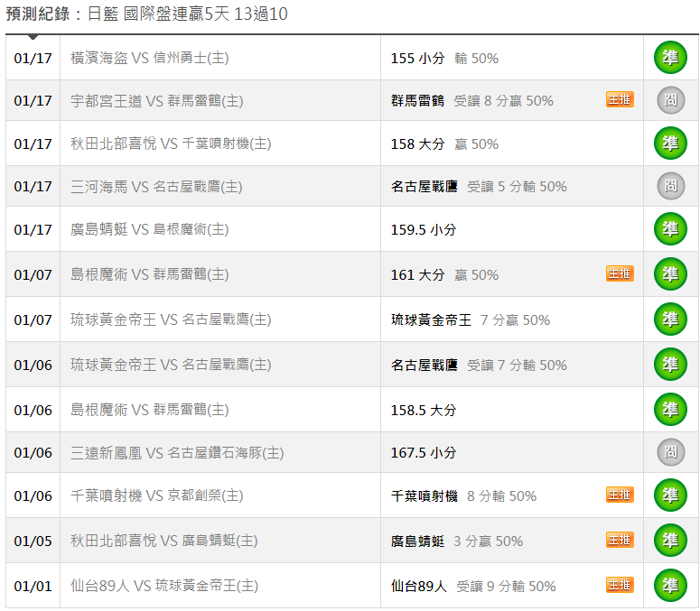The width and height of the screenshot is (700, 611).
Task: Click green 準 icon for 千葉噴射機 VS 京都創業 row
Action: click(x=670, y=495)
